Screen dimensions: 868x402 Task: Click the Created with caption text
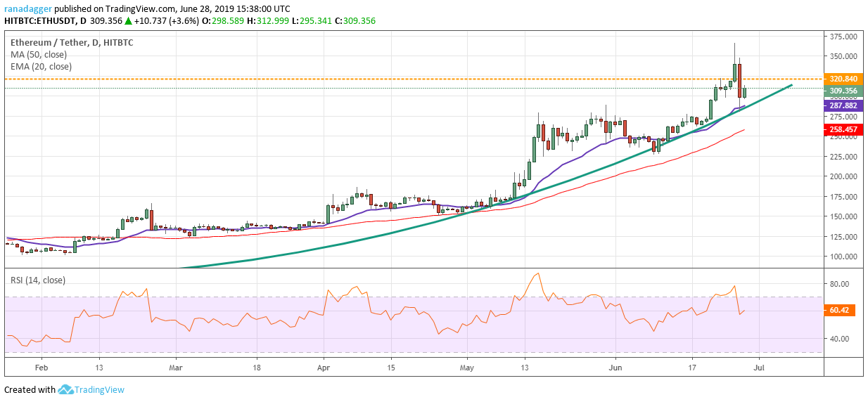click(x=30, y=389)
